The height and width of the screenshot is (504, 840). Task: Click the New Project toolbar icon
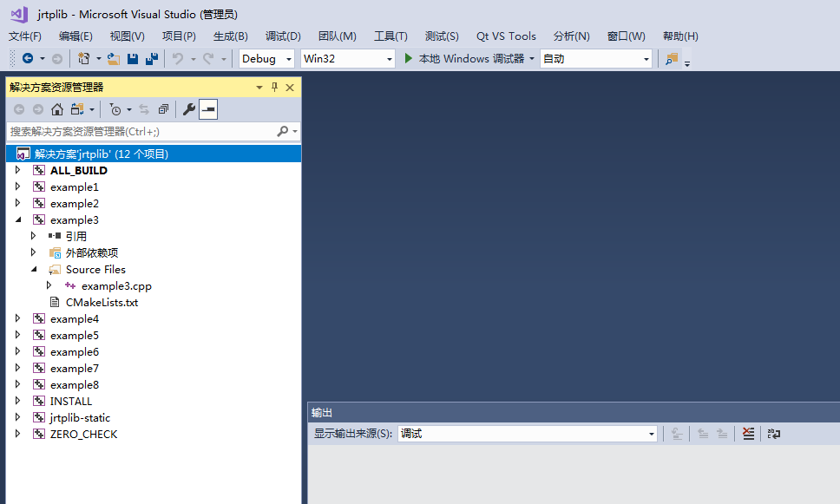83,58
